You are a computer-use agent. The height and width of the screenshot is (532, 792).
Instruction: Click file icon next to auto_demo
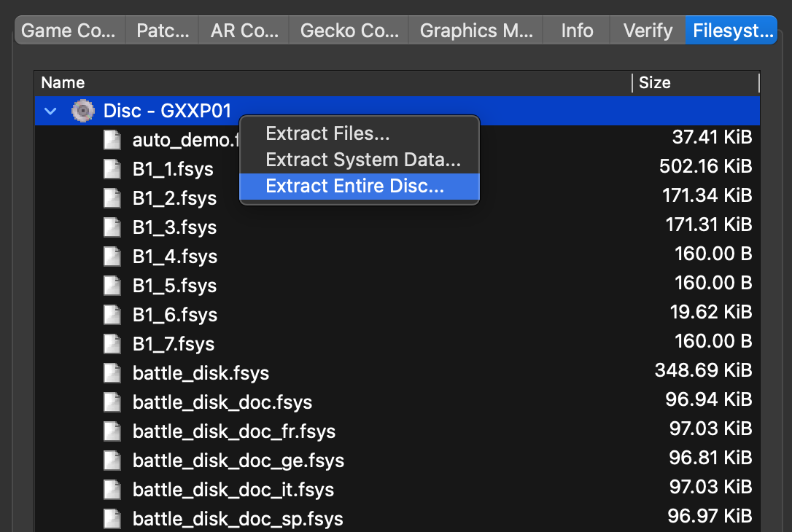[x=112, y=140]
